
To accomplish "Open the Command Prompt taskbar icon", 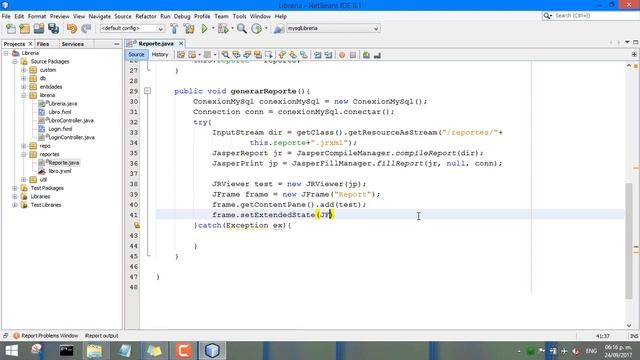I will tap(66, 351).
